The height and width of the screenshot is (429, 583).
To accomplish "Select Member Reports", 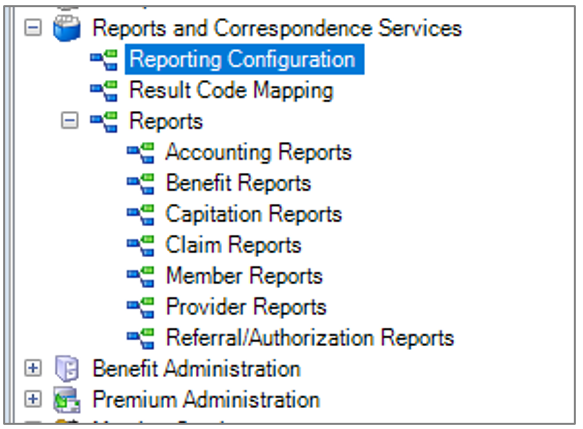I will [244, 276].
